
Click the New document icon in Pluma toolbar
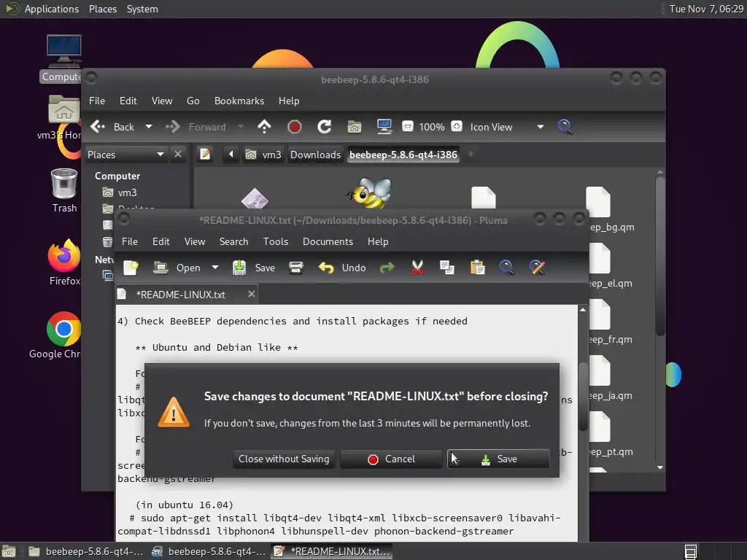click(131, 268)
